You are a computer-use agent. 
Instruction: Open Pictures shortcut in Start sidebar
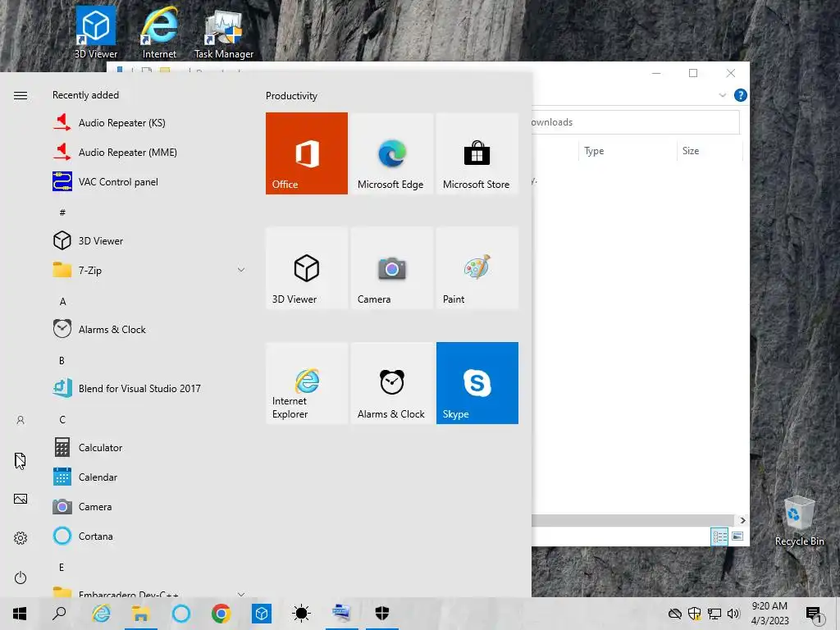(x=21, y=499)
